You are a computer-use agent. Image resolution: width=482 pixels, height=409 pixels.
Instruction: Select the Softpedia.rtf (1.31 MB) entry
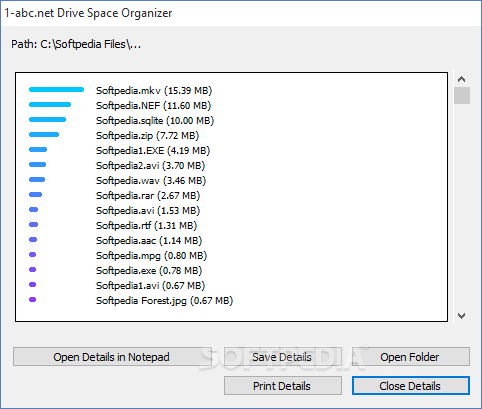tap(146, 226)
